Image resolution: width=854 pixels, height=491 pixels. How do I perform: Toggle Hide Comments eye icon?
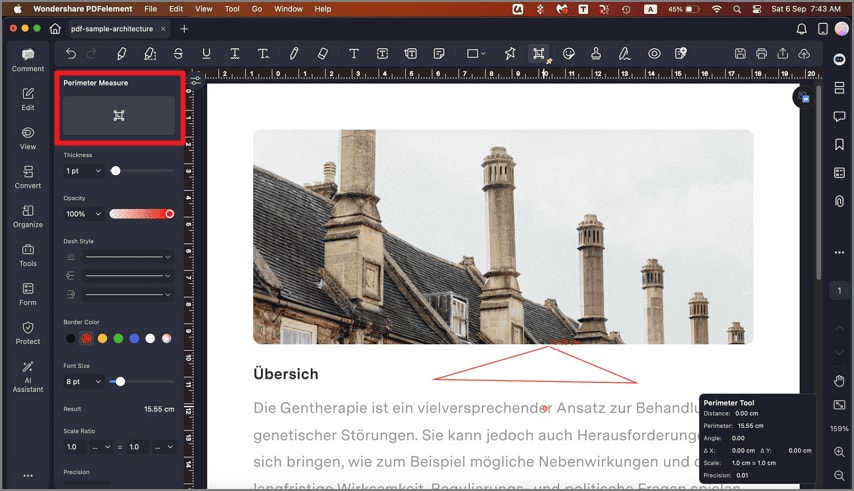pyautogui.click(x=654, y=53)
